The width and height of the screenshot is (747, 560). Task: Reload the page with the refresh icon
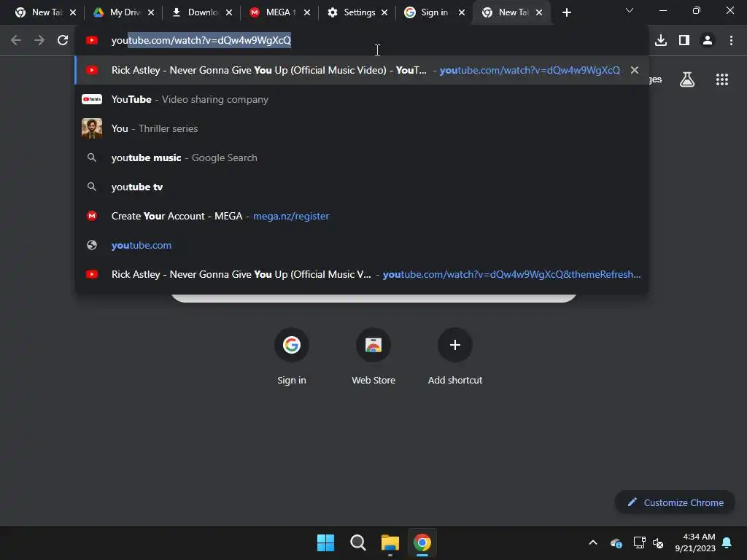point(63,41)
